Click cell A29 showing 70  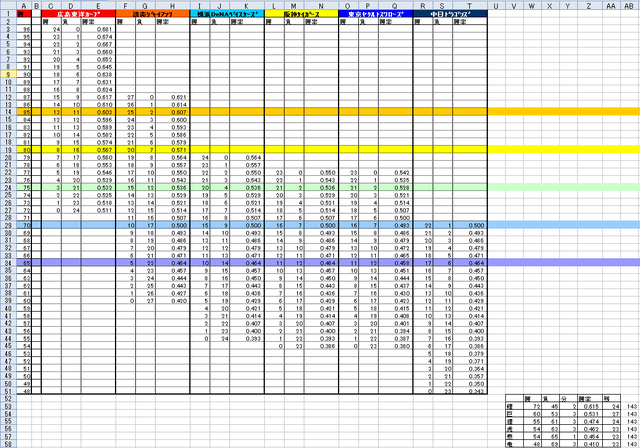tap(24, 225)
